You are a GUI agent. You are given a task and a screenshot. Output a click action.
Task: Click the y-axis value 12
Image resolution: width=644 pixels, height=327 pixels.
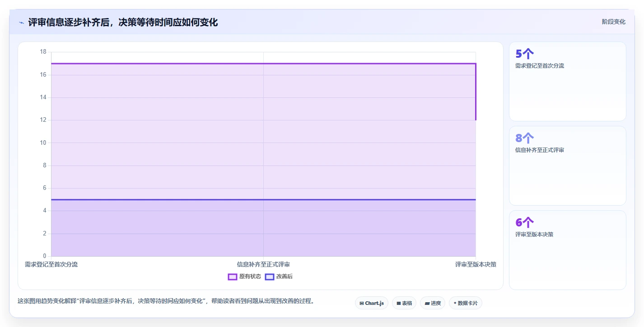pos(43,120)
